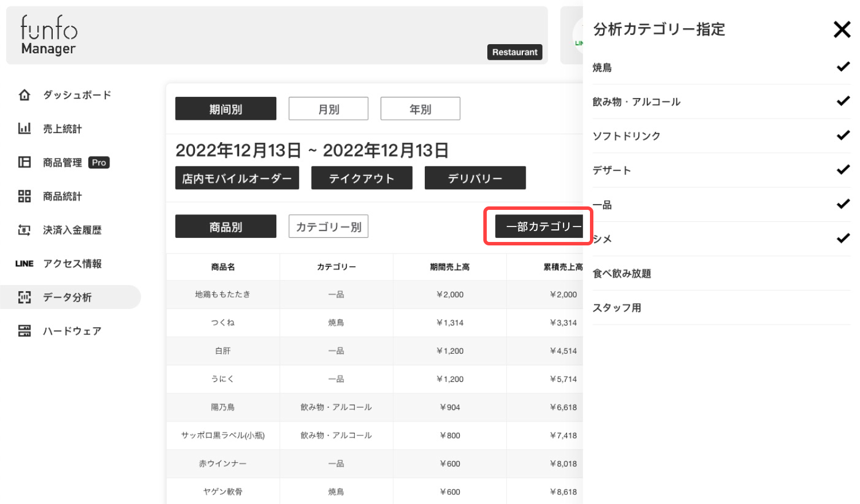Open ハードウェア in the sidebar
The image size is (860, 504).
click(72, 331)
